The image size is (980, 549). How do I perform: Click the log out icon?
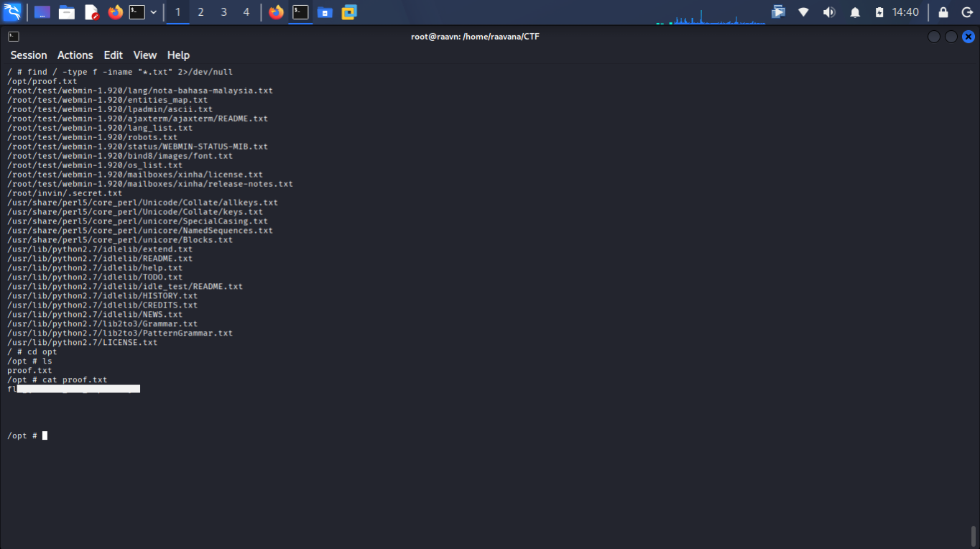967,12
